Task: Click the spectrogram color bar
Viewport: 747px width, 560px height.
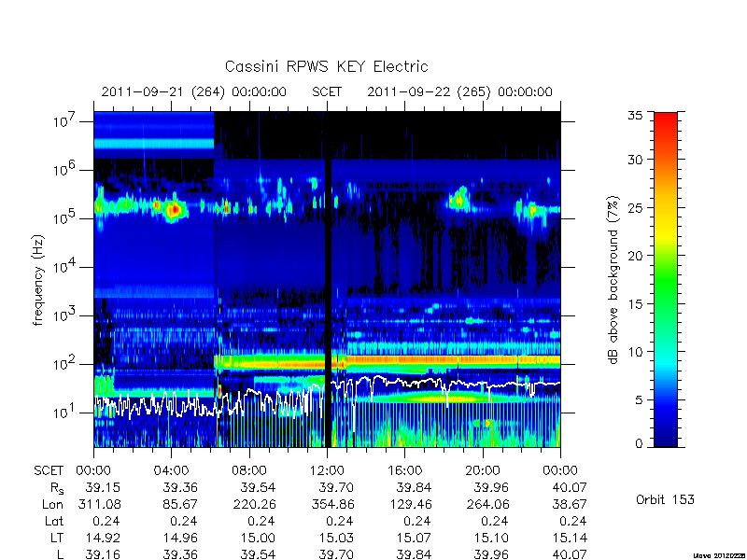Action: [666, 280]
